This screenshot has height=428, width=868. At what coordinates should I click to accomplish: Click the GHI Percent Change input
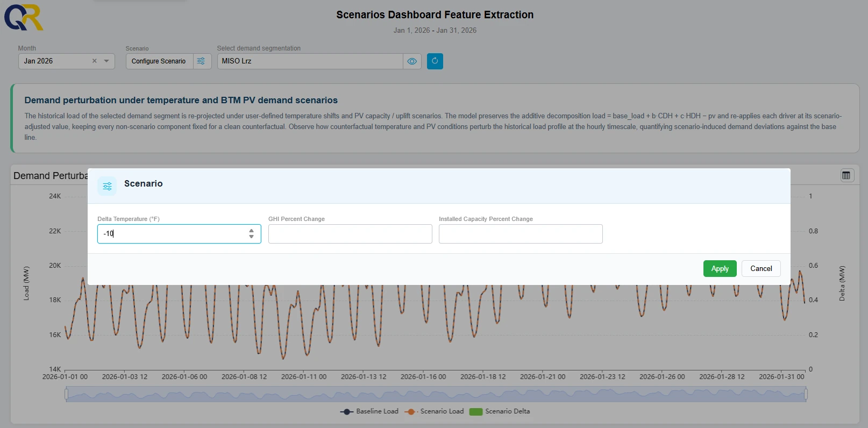350,234
